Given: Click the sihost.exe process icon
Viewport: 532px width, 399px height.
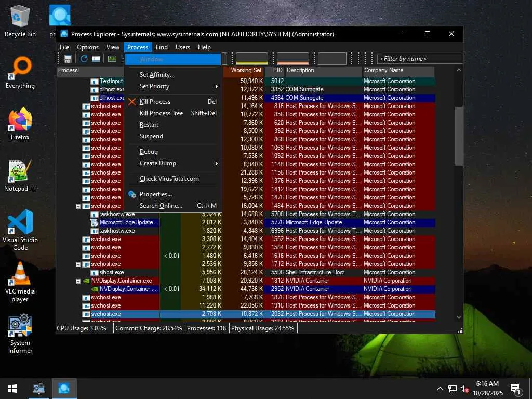Looking at the screenshot, I should pyautogui.click(x=95, y=272).
